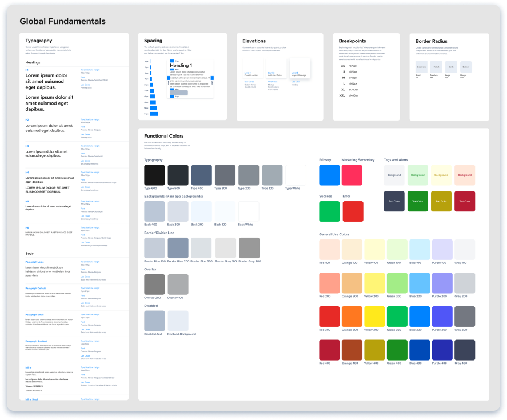This screenshot has width=507, height=420.
Task: Choose the Orange 200 color swatch
Action: (x=352, y=283)
